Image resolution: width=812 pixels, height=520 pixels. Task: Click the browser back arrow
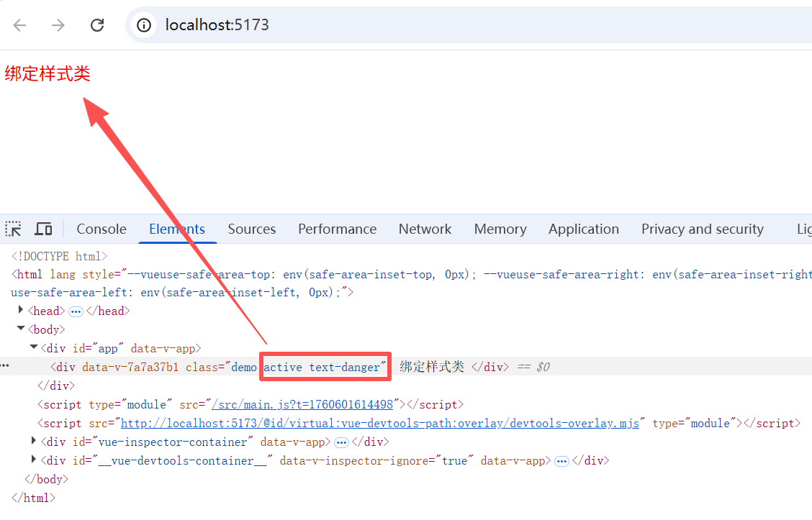point(19,25)
